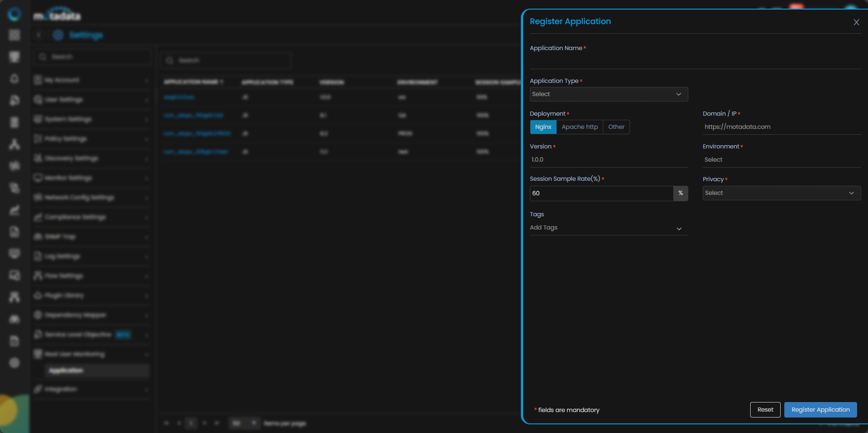Viewport: 868px width, 433px height.
Task: Select Nginx deployment option
Action: tap(543, 127)
